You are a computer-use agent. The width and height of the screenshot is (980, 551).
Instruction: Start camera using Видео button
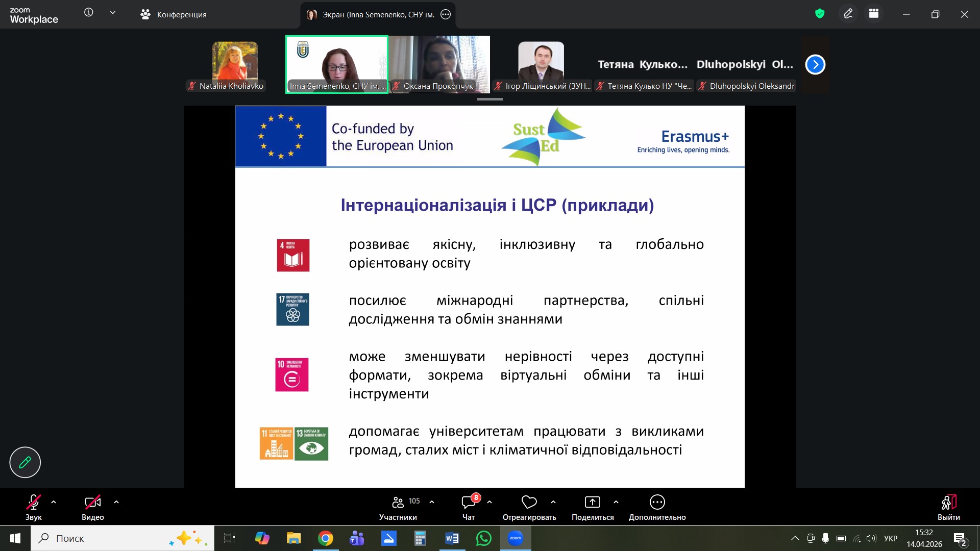pos(92,508)
